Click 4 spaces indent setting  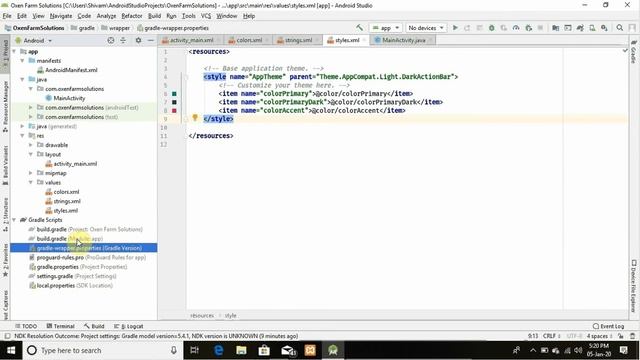tap(599, 336)
